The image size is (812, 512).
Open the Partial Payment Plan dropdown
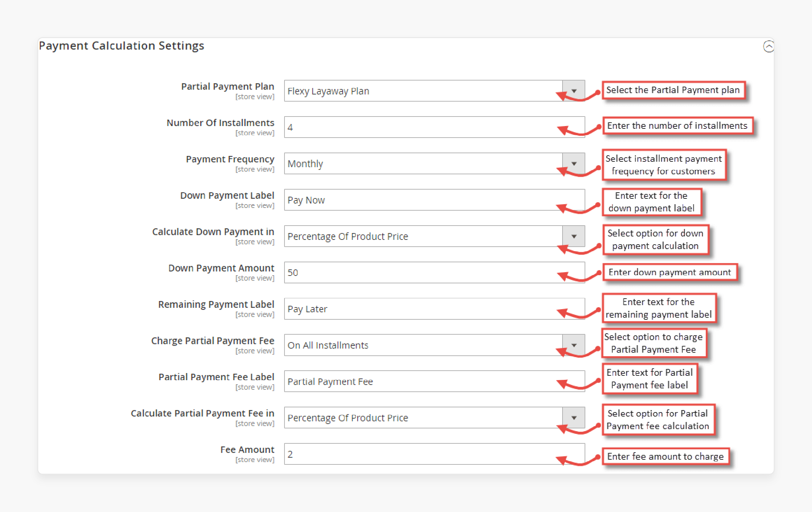[434, 91]
